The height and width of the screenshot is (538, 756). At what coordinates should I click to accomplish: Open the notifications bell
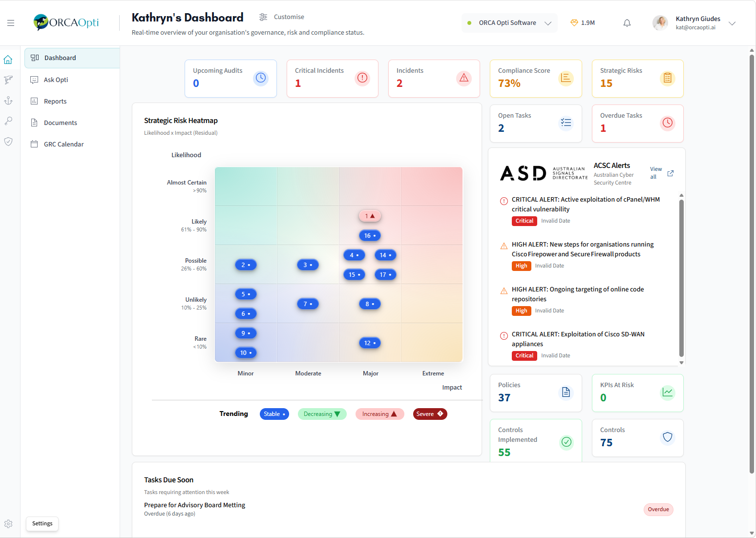(x=627, y=23)
